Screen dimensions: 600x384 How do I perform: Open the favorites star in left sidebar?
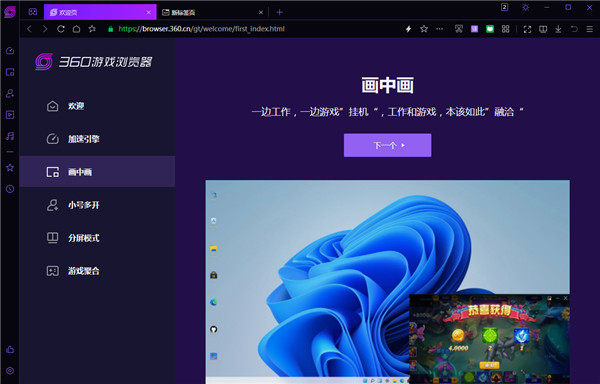click(x=10, y=168)
